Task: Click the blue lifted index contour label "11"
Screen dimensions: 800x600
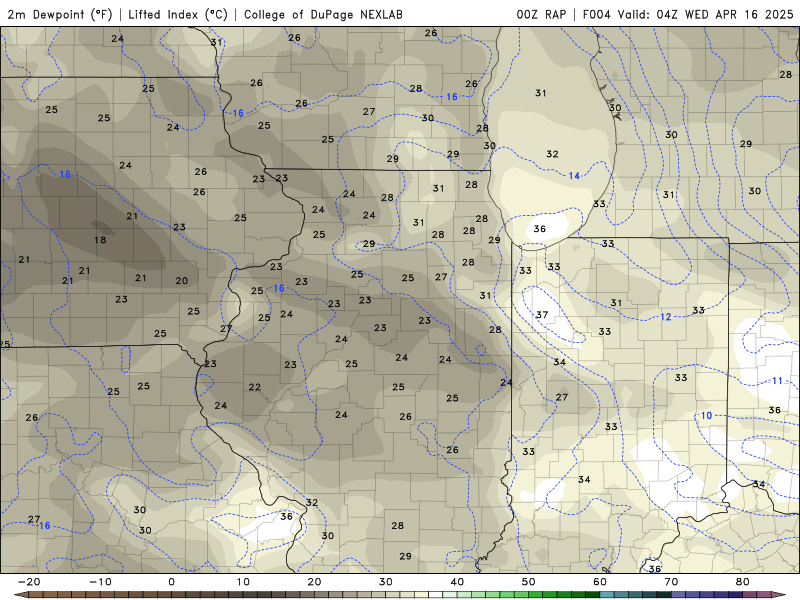Action: (777, 381)
